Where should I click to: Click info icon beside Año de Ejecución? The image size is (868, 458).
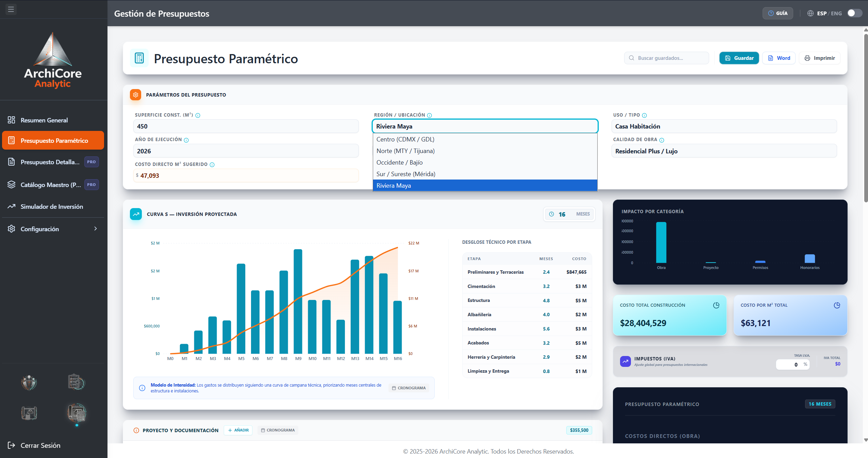[x=186, y=140]
